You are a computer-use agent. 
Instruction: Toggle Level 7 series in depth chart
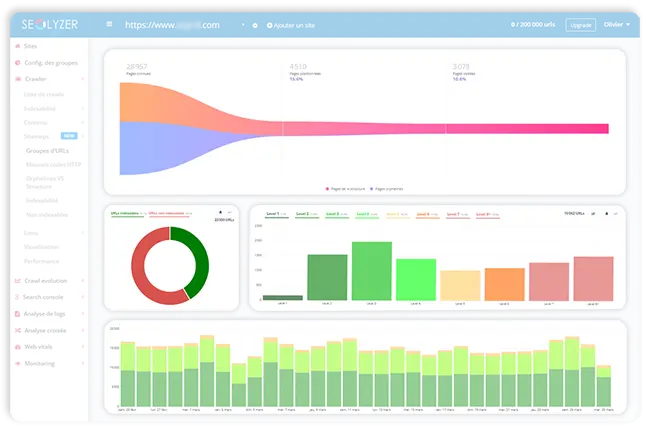click(458, 214)
